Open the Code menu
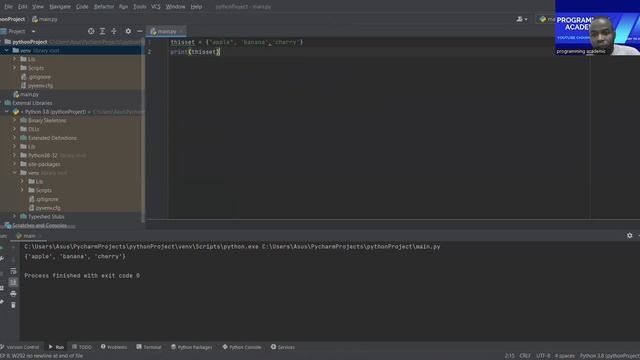 point(82,7)
